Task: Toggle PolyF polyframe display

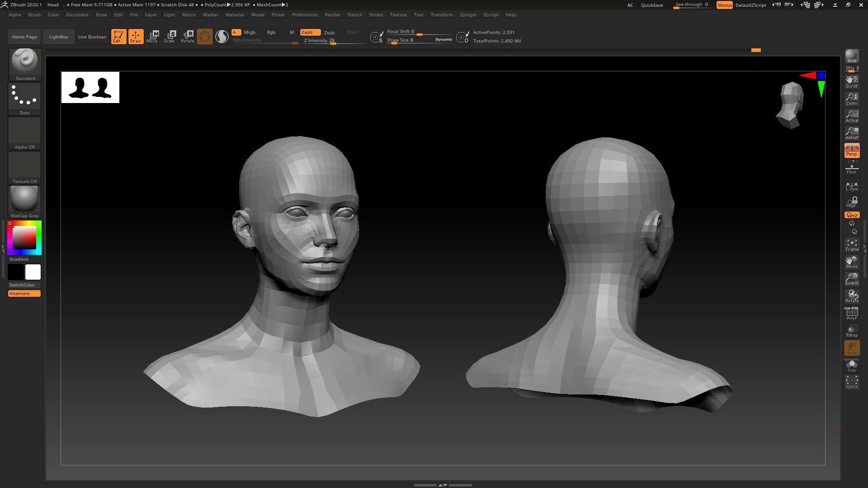Action: 852,314
